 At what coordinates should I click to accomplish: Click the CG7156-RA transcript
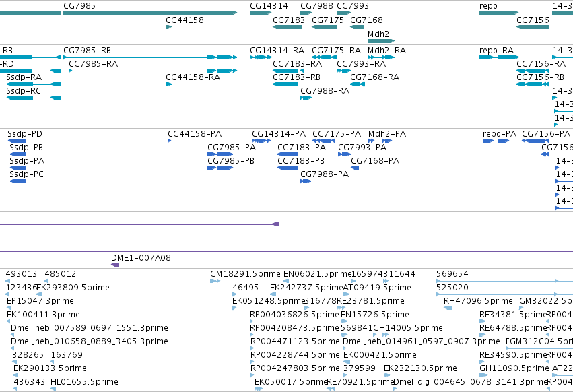pos(533,71)
